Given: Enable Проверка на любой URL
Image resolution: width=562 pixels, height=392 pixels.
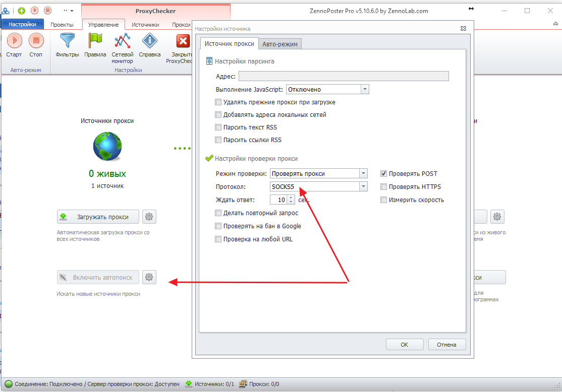Looking at the screenshot, I should [218, 239].
